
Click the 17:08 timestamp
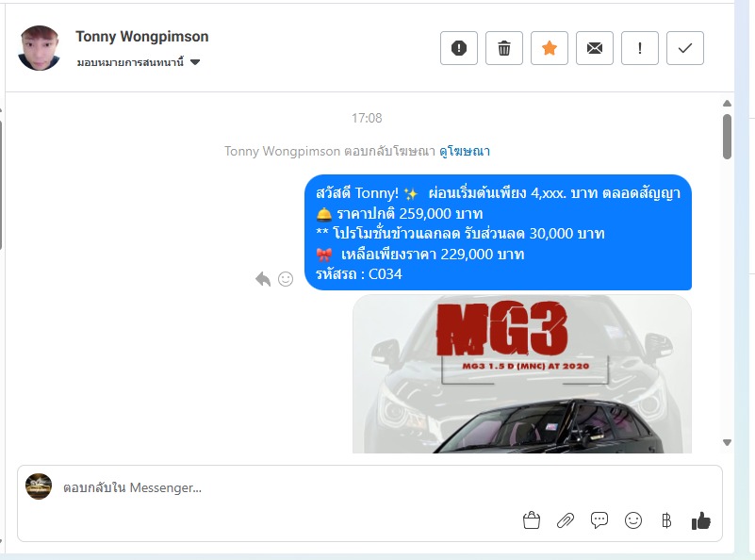click(x=367, y=118)
